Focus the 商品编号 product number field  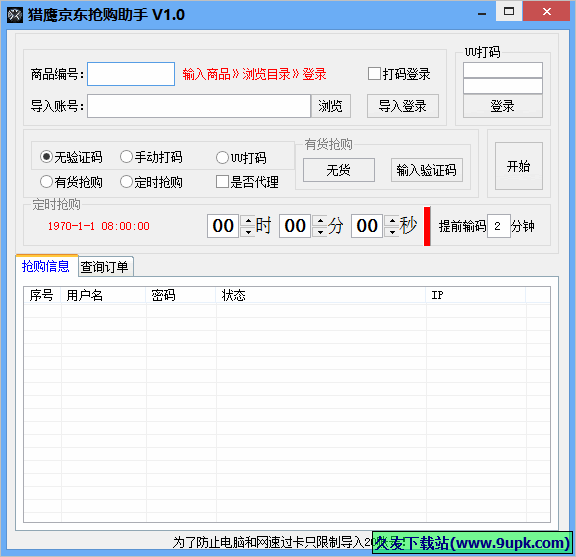tap(131, 74)
